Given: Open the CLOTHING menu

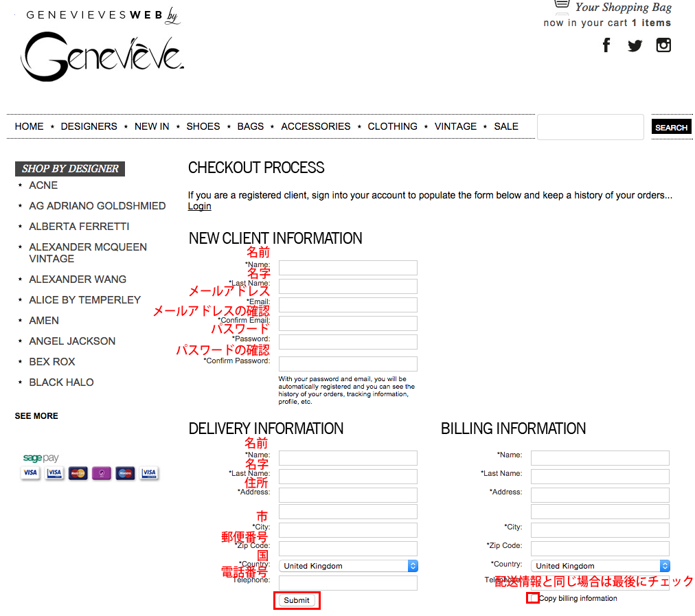Looking at the screenshot, I should 393,126.
